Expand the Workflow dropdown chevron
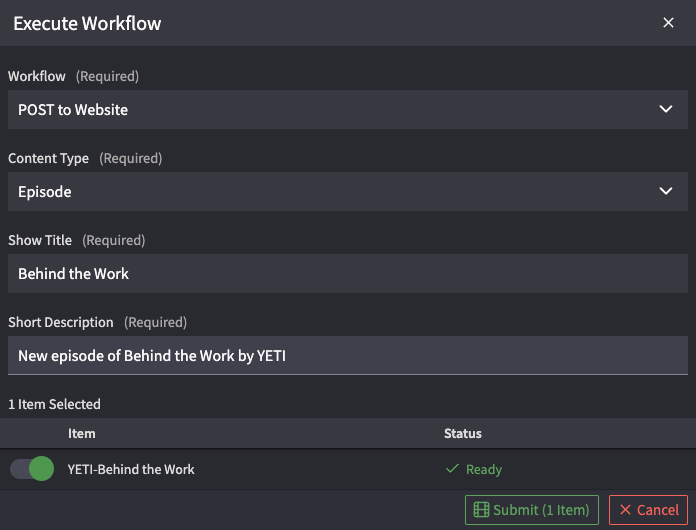This screenshot has width=696, height=530. point(666,109)
